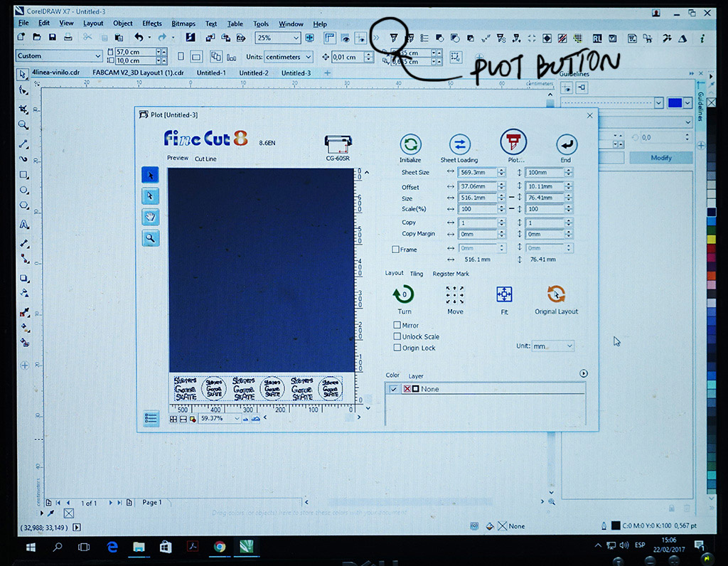Image resolution: width=728 pixels, height=566 pixels.
Task: Click the Sheet Size width field 569.3mm
Action: [477, 172]
